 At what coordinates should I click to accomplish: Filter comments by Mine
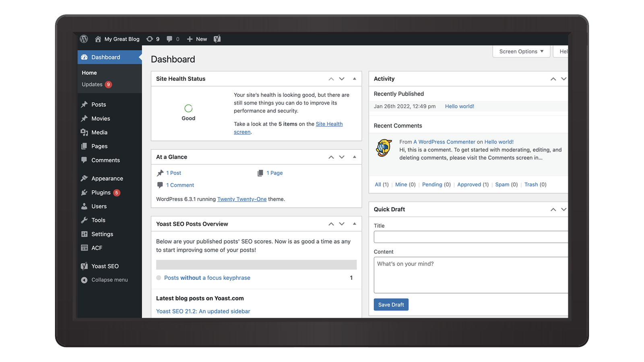tap(401, 185)
